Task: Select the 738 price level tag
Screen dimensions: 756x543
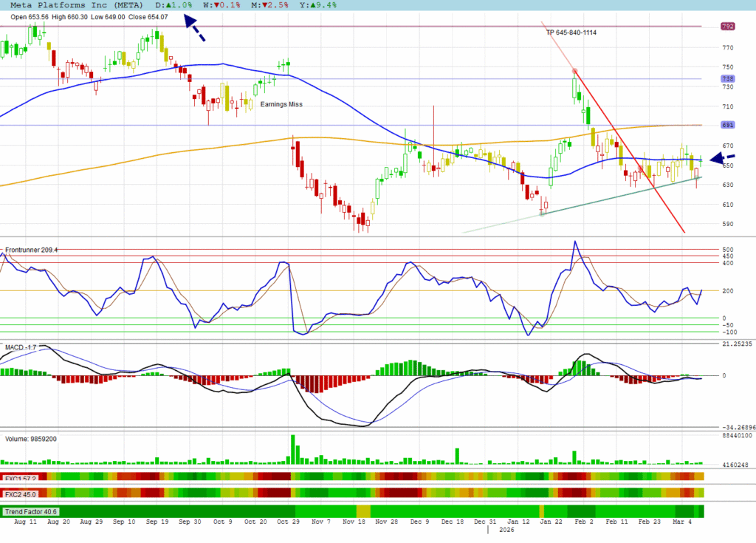Action: [x=727, y=79]
